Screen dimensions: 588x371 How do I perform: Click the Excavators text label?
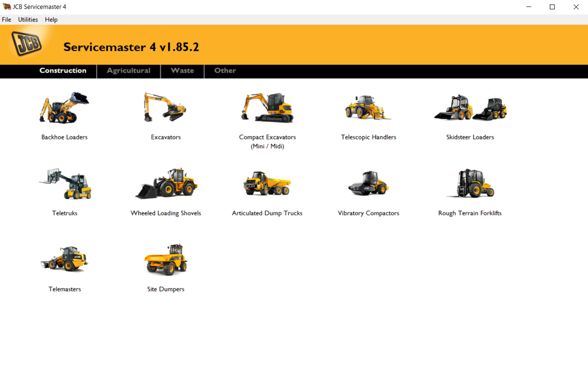[166, 137]
